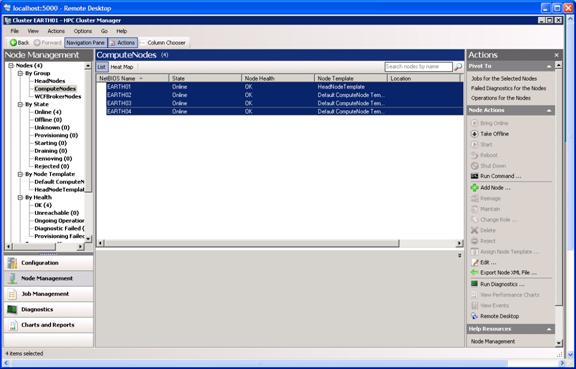Screen dimensions: 576x369
Task: Click the Actions toolbar button icon
Action: 113,43
